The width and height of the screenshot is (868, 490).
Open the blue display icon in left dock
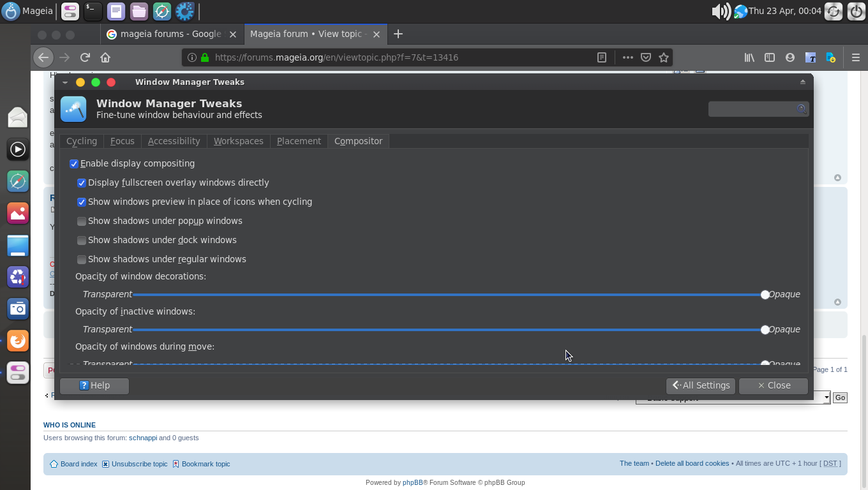point(18,245)
